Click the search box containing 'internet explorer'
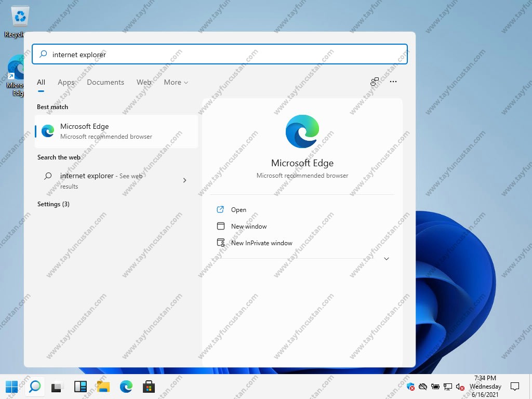 point(220,54)
